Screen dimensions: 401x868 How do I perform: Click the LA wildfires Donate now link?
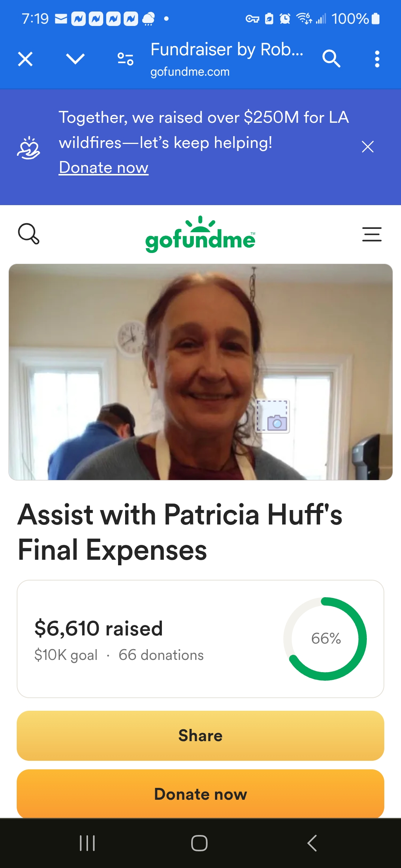(104, 167)
